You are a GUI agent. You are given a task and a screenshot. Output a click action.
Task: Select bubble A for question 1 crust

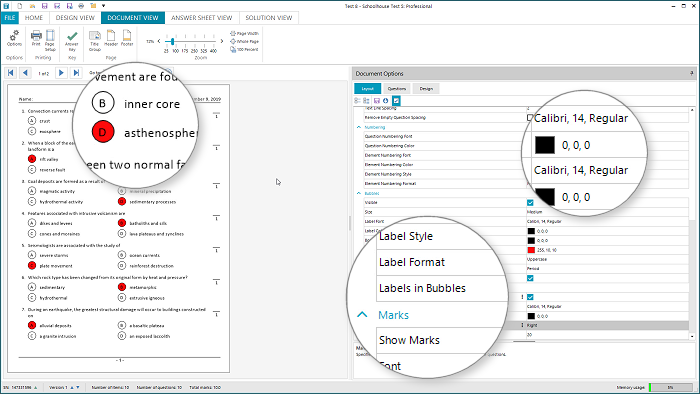32,120
